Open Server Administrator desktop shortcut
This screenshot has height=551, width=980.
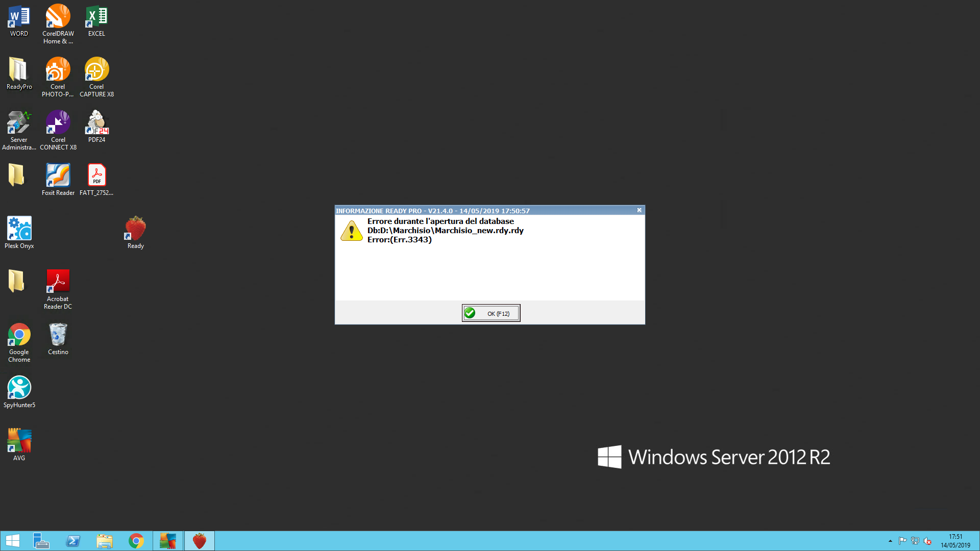tap(19, 131)
